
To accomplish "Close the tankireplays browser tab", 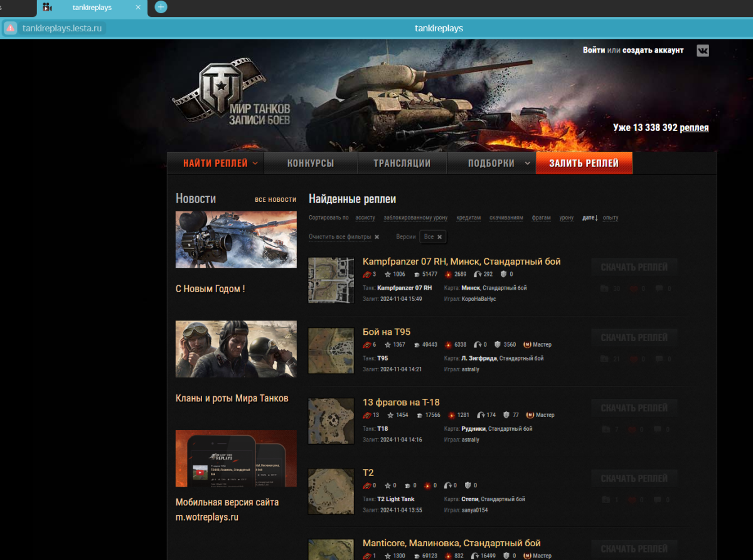I will coord(138,8).
